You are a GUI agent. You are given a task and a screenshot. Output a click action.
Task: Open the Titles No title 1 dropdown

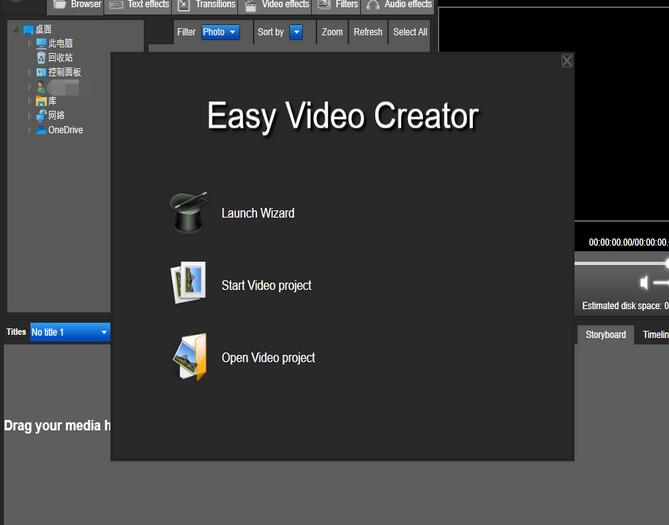coord(70,332)
